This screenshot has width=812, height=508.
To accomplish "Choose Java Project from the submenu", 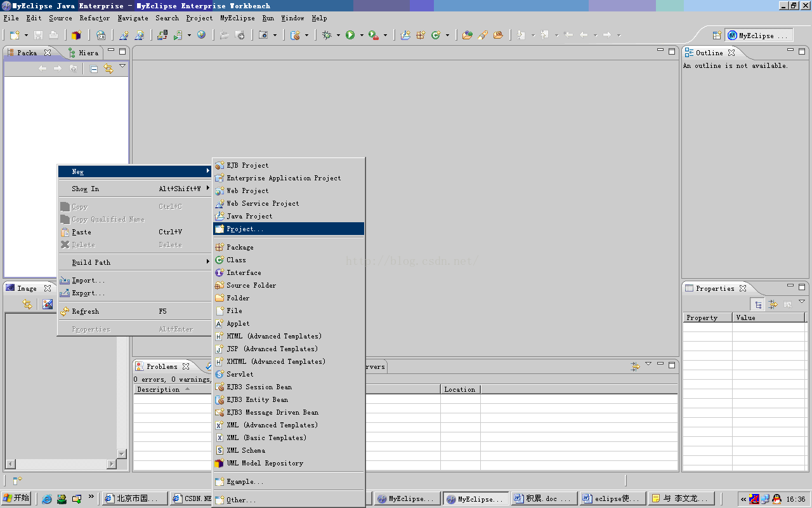I will [289, 216].
